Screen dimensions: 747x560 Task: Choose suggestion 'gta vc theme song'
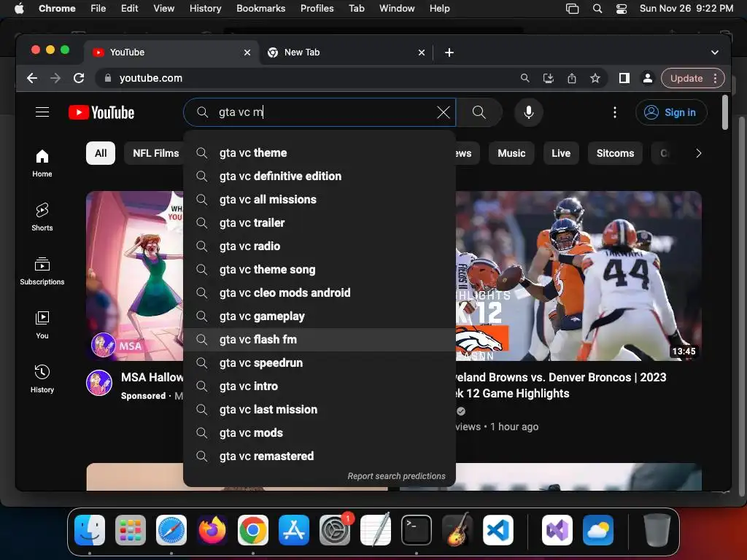coord(320,270)
